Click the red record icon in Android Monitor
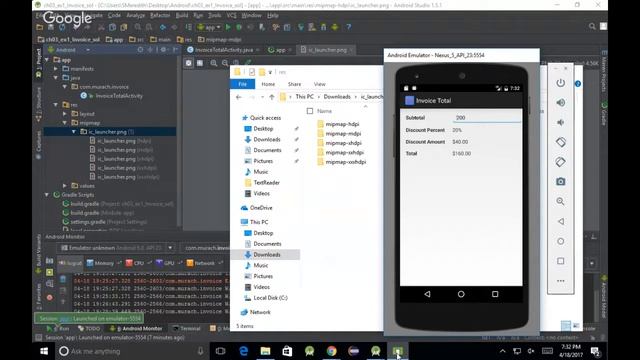The image size is (640, 360). (x=49, y=297)
